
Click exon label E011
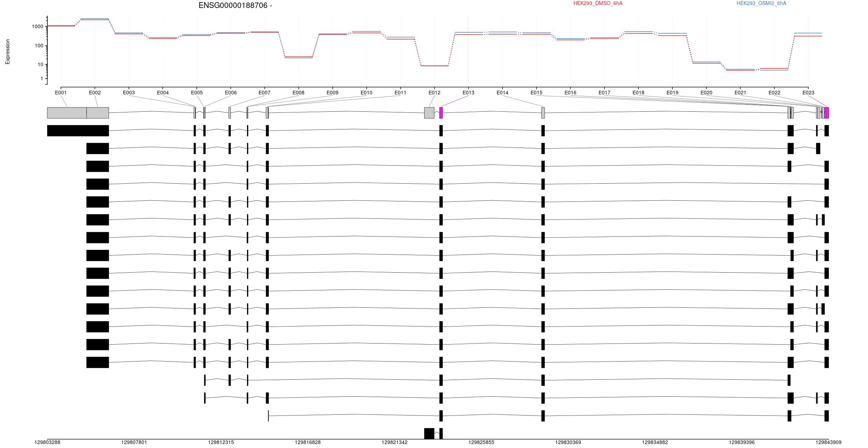pyautogui.click(x=400, y=93)
